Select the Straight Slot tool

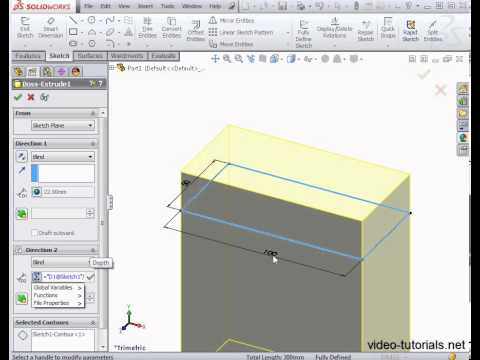(73, 44)
